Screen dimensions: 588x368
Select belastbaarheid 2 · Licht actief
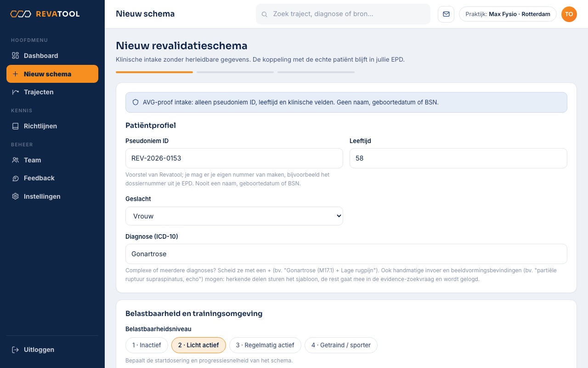[198, 345]
